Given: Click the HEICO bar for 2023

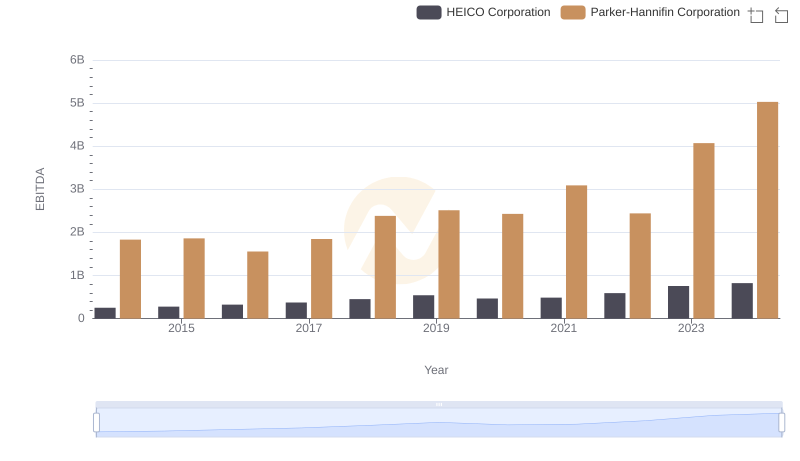Looking at the screenshot, I should point(678,302).
